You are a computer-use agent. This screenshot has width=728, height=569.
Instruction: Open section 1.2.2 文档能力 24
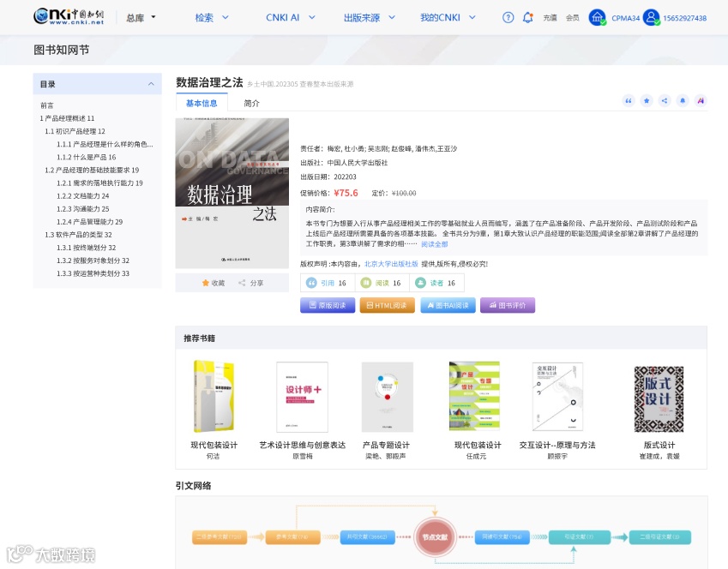tap(82, 196)
